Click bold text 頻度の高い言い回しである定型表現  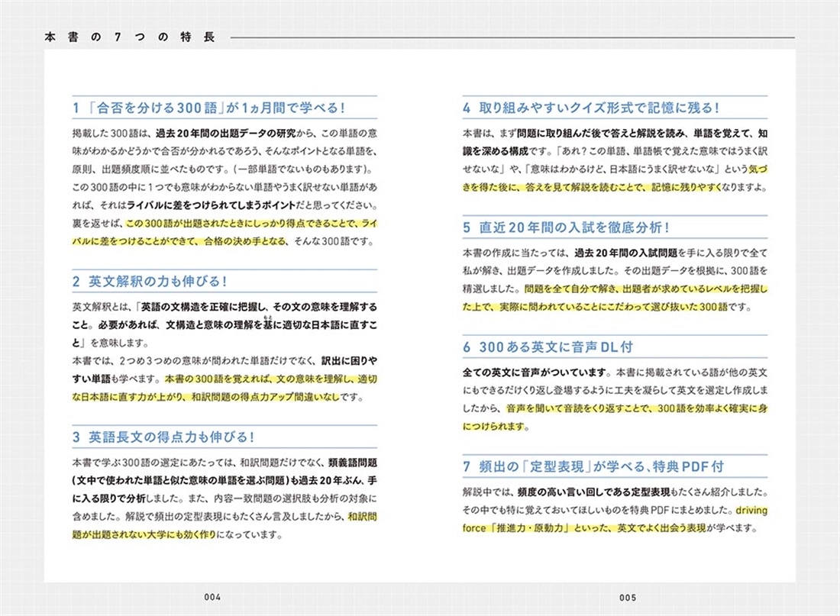(593, 492)
